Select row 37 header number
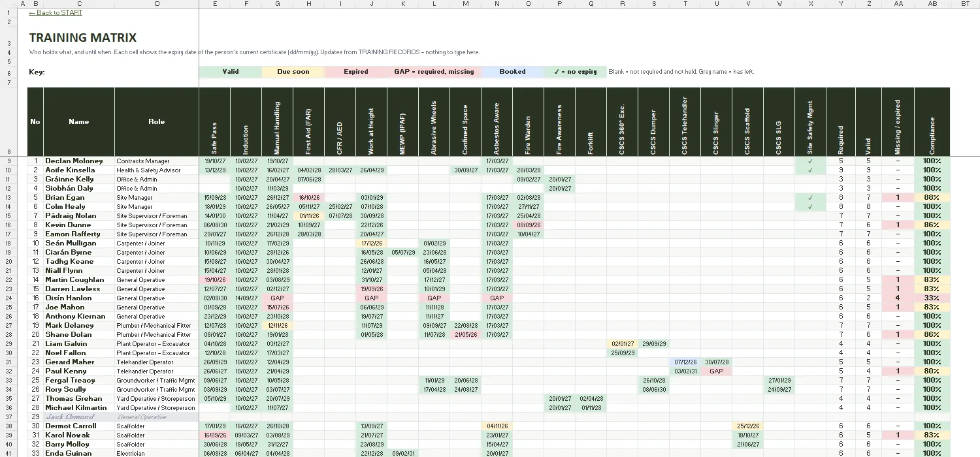This screenshot has height=457, width=980. pyautogui.click(x=9, y=417)
